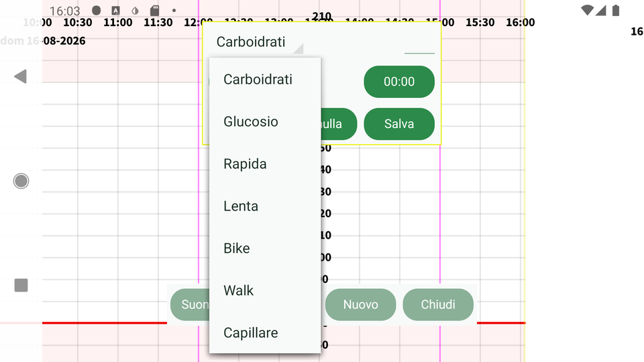Tap the Android home circle icon
The height and width of the screenshot is (362, 644).
pyautogui.click(x=21, y=181)
